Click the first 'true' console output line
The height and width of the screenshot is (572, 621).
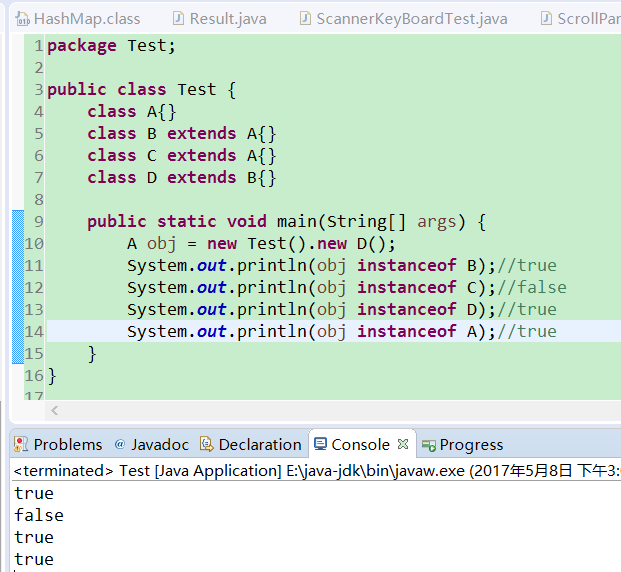[x=34, y=494]
